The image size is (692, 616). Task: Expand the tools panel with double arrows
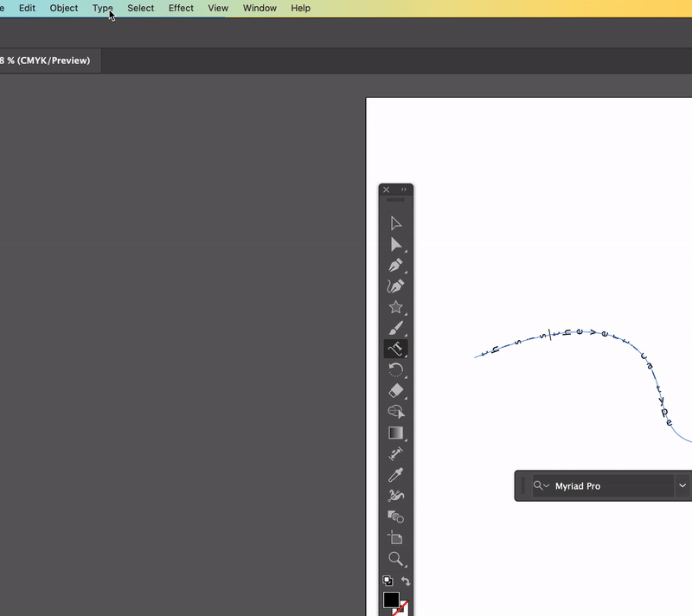coord(404,189)
